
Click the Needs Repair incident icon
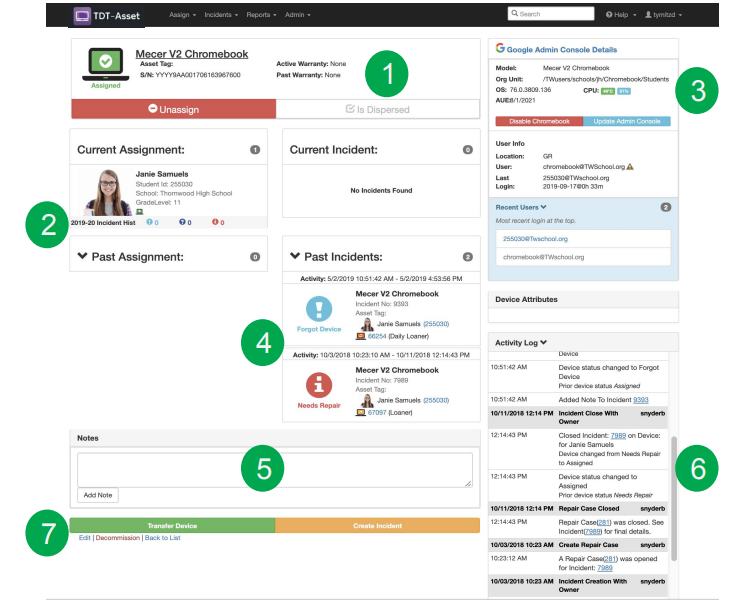pyautogui.click(x=319, y=385)
